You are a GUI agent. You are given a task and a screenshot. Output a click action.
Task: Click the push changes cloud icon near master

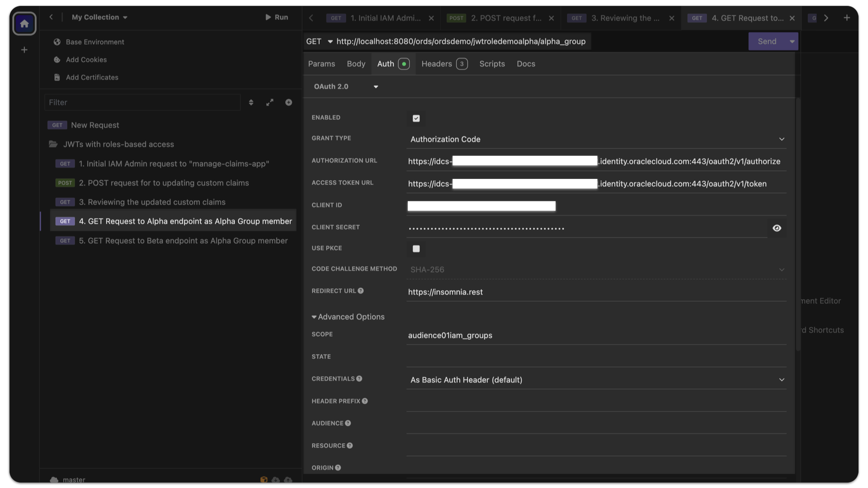[288, 480]
